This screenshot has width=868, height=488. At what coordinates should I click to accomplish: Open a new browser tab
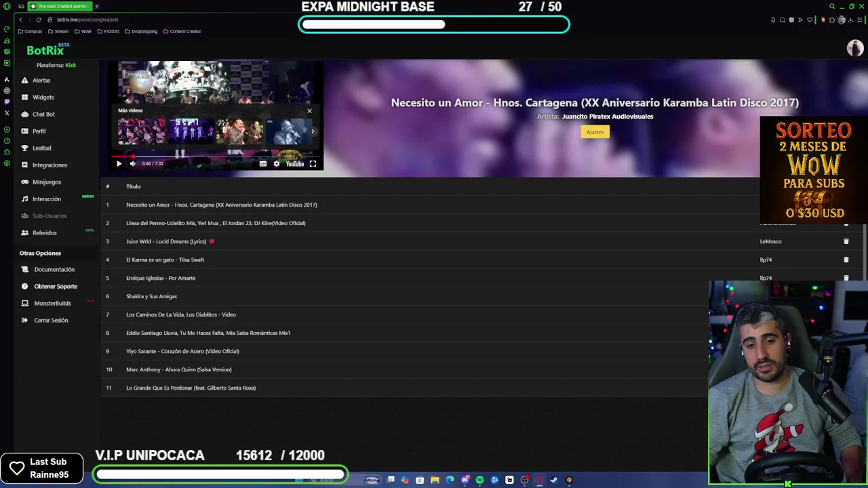pyautogui.click(x=96, y=6)
